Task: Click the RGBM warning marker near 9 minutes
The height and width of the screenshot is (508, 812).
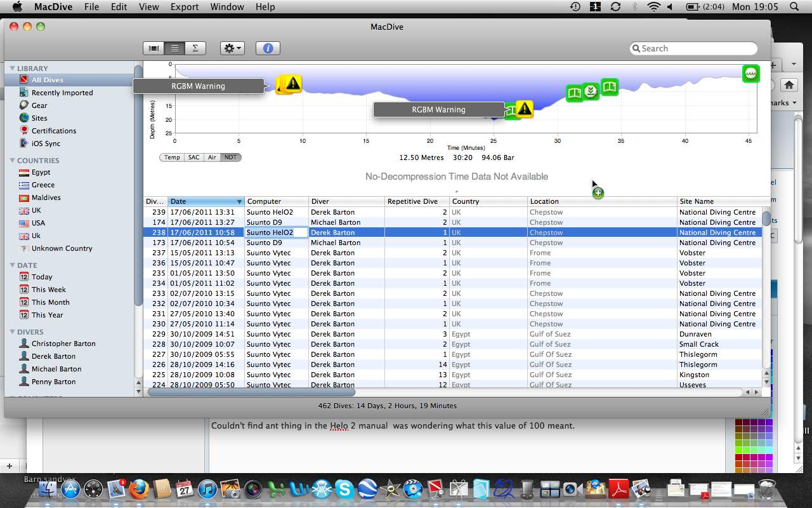Action: (292, 84)
